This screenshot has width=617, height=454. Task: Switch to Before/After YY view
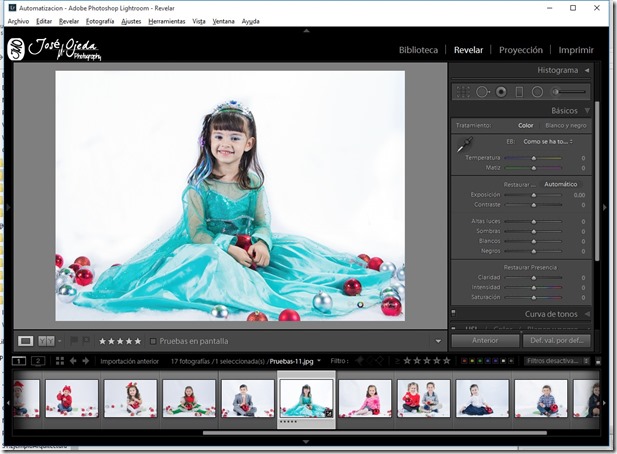point(46,341)
